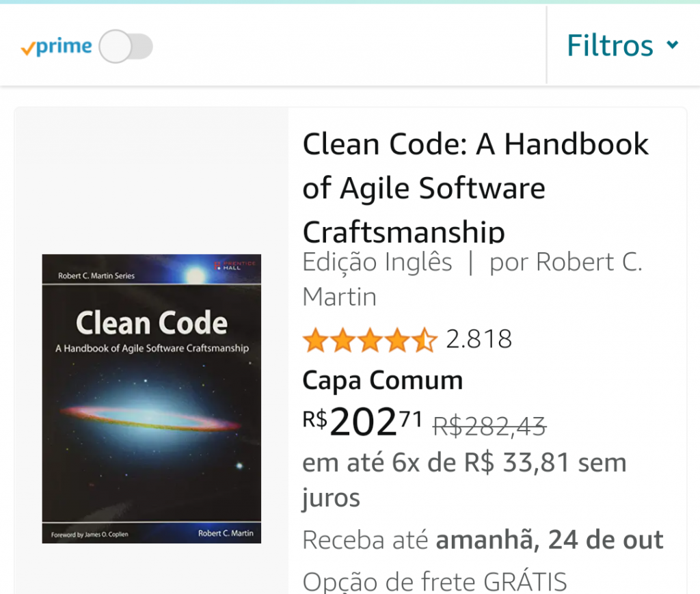Click the Prime logo with checkmark

tap(56, 46)
